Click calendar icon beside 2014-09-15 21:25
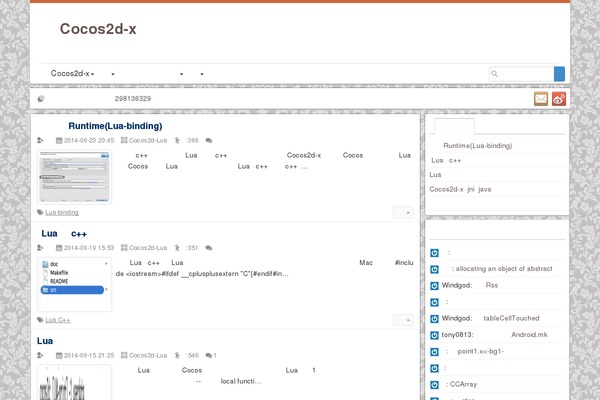The height and width of the screenshot is (400, 600). (x=59, y=356)
